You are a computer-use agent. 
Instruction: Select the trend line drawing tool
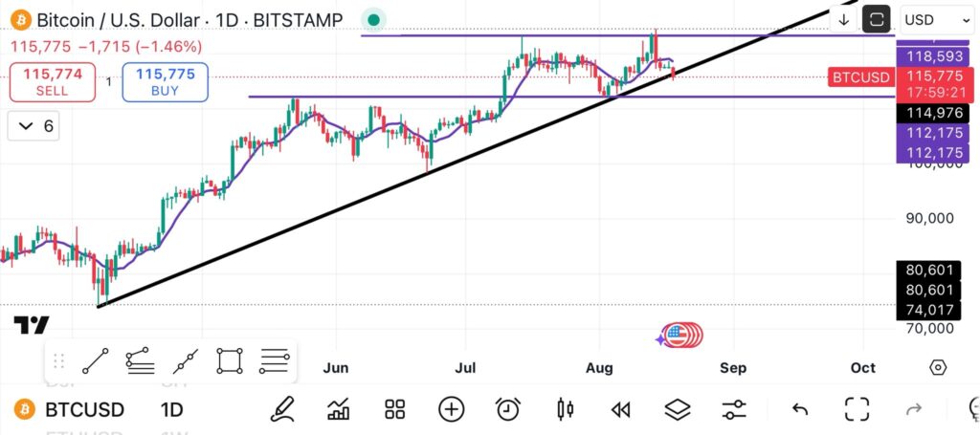tap(96, 360)
